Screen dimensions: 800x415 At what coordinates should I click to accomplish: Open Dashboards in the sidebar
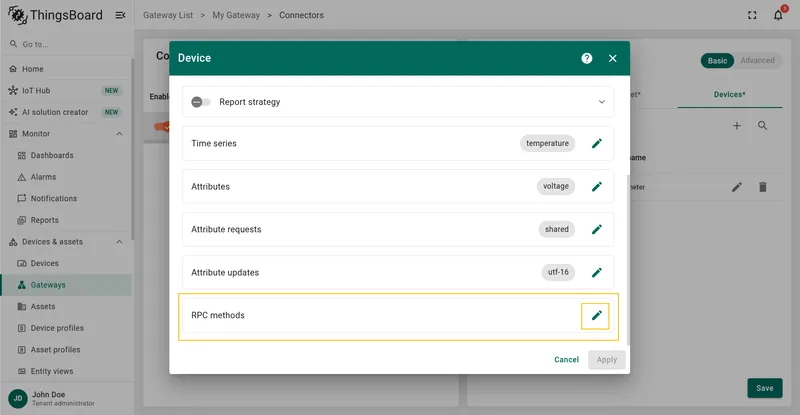pos(66,155)
